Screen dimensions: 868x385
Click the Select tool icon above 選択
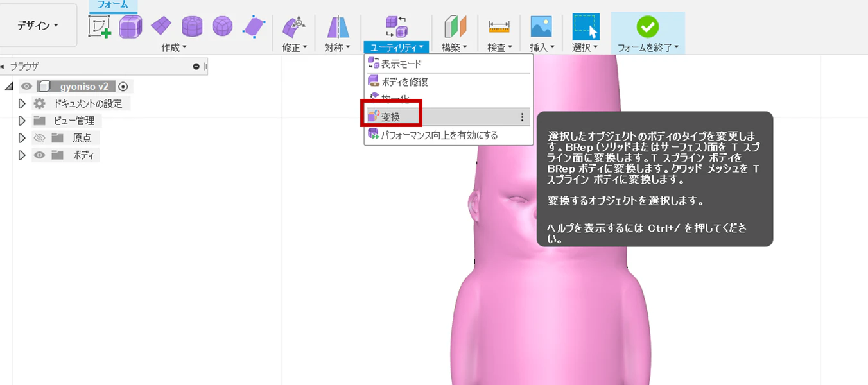coord(586,27)
